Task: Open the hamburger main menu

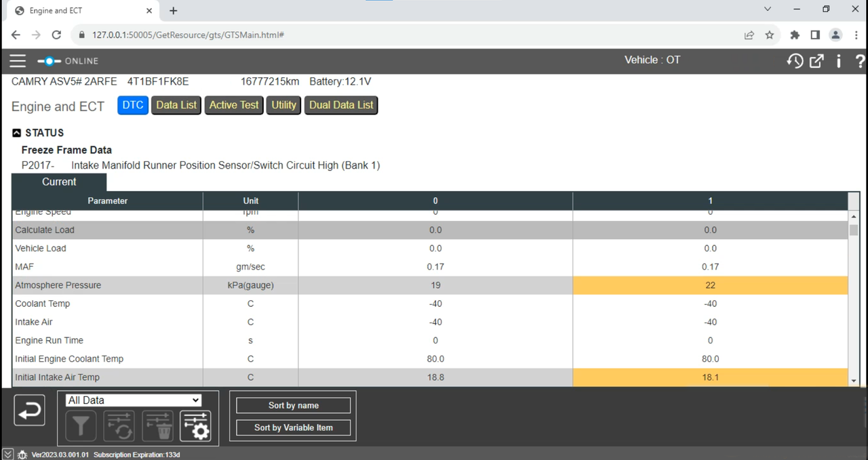Action: click(18, 61)
